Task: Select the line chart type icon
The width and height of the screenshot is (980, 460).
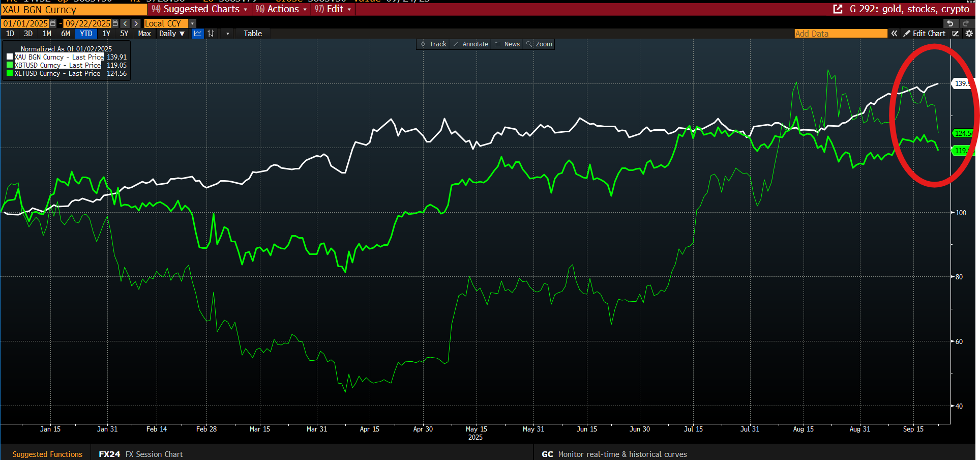Action: (198, 34)
